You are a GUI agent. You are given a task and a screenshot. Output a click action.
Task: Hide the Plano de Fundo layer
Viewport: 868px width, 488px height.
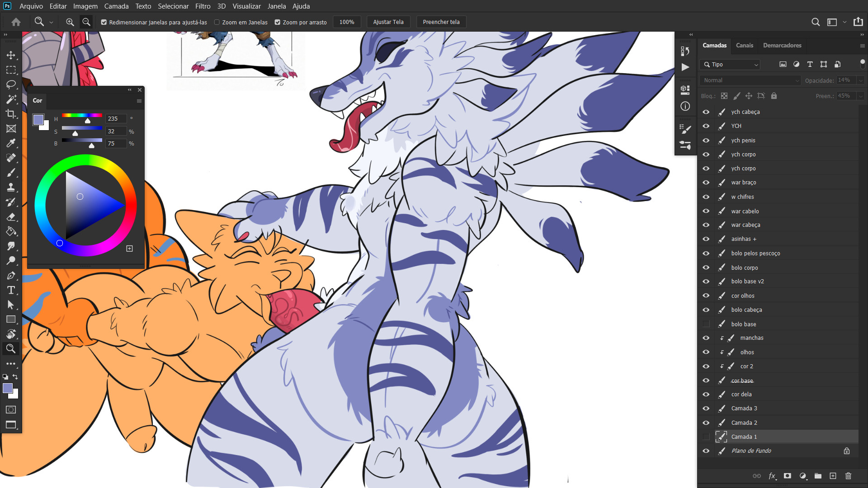click(x=706, y=450)
